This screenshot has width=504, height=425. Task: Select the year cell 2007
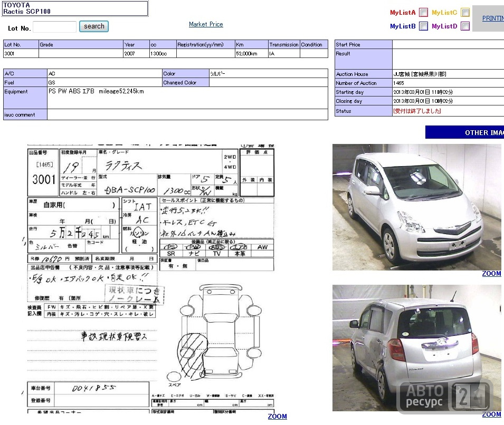coord(137,54)
